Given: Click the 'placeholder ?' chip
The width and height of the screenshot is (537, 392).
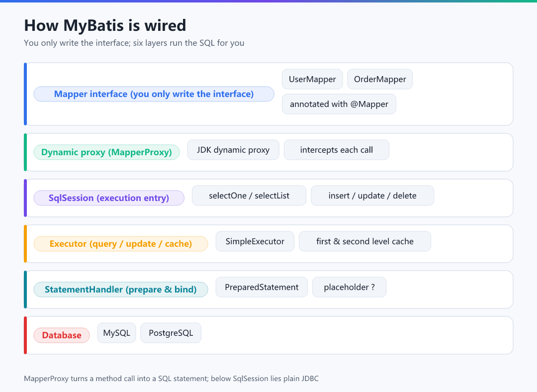Looking at the screenshot, I should point(350,287).
